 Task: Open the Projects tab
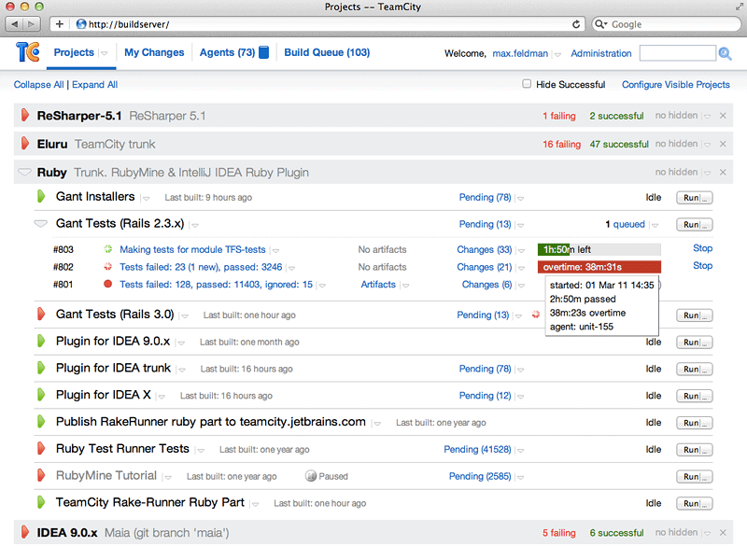[x=74, y=52]
